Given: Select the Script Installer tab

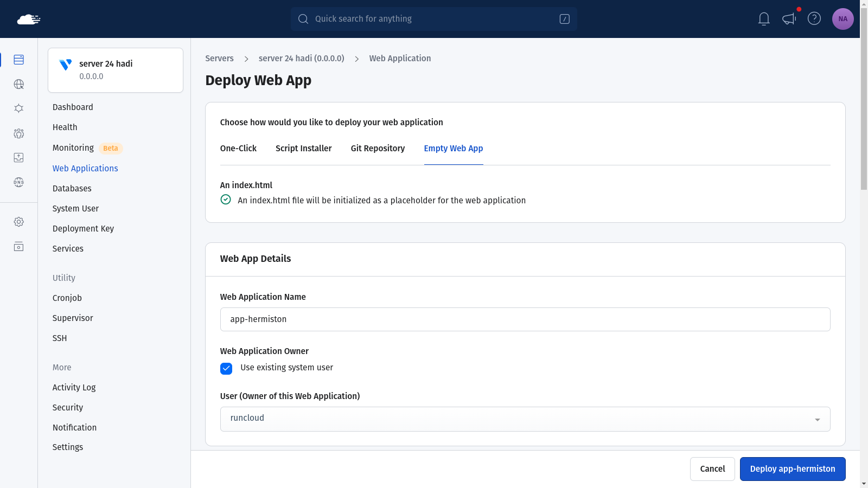Looking at the screenshot, I should coord(303,149).
